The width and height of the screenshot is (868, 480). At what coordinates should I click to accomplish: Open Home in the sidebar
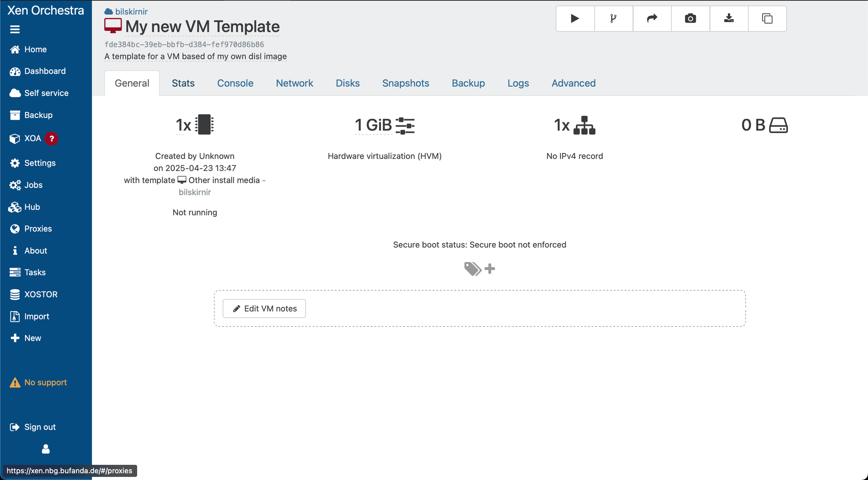(x=46, y=49)
